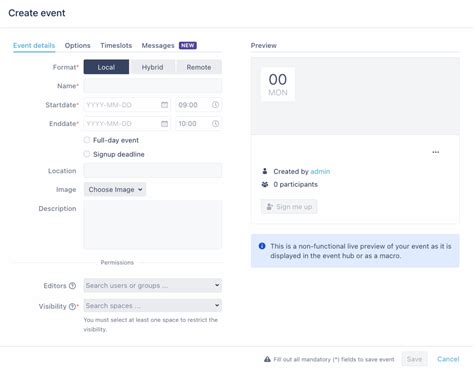Click the 'Fill out all mandatory' notice text

[x=334, y=359]
